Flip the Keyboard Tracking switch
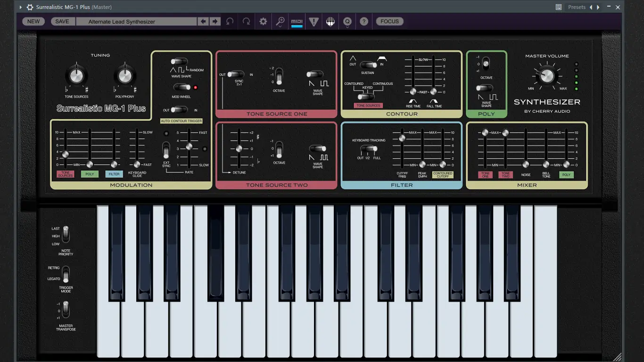The width and height of the screenshot is (644, 362). [x=369, y=149]
